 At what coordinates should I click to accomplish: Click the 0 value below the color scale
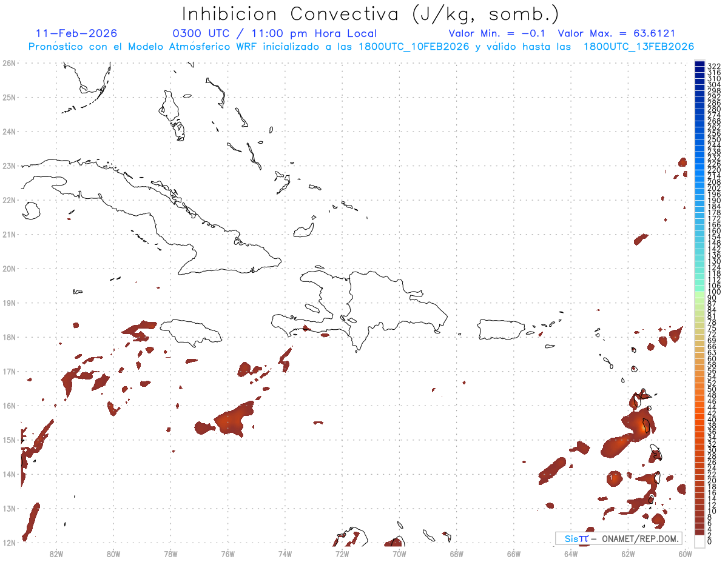click(x=710, y=541)
